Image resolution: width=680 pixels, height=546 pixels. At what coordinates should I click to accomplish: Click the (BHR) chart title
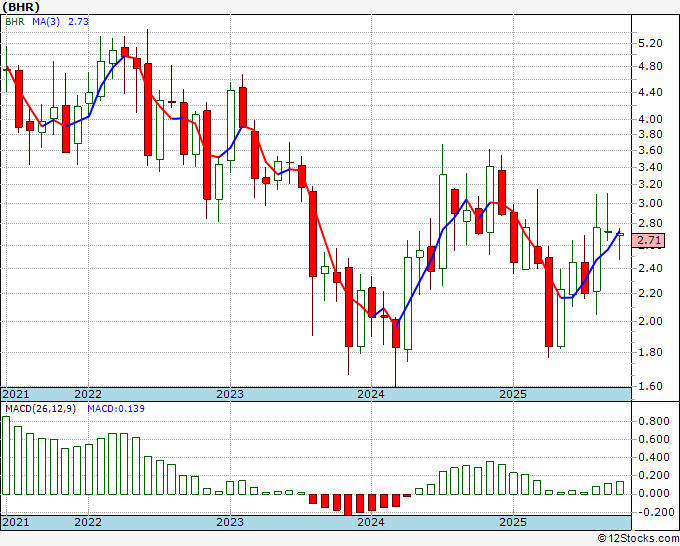click(x=21, y=7)
